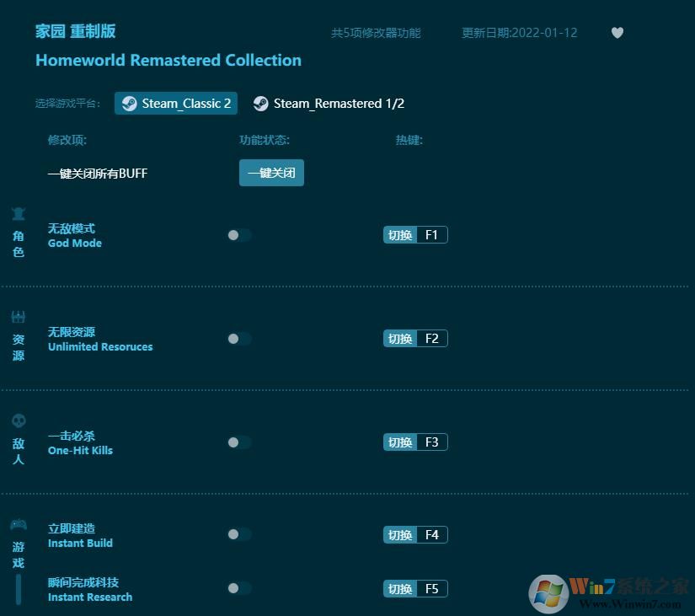This screenshot has height=616, width=695.
Task: Click the F5 hotkey field
Action: coord(431,589)
